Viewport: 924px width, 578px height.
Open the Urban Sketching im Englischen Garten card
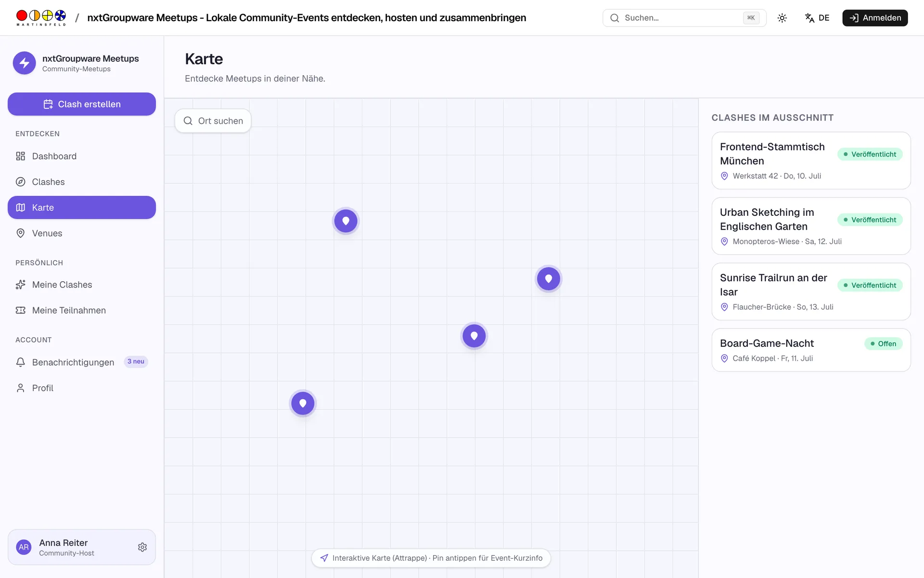coord(811,226)
